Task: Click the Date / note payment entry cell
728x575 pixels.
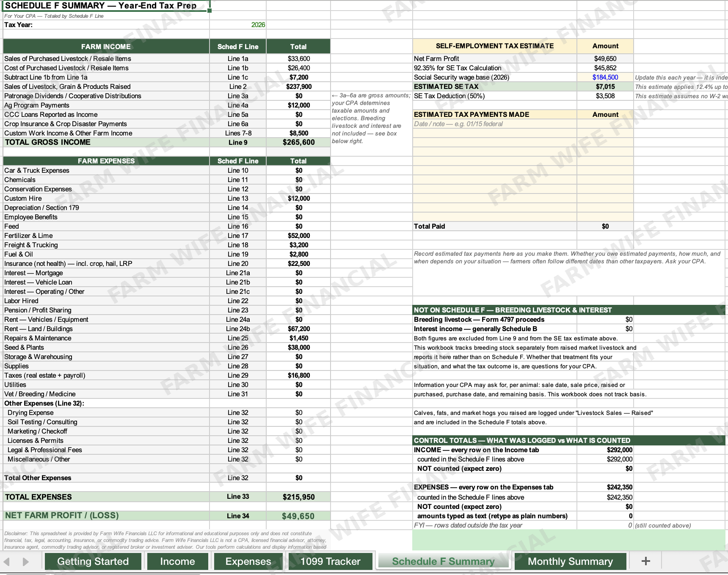Action: [495, 124]
